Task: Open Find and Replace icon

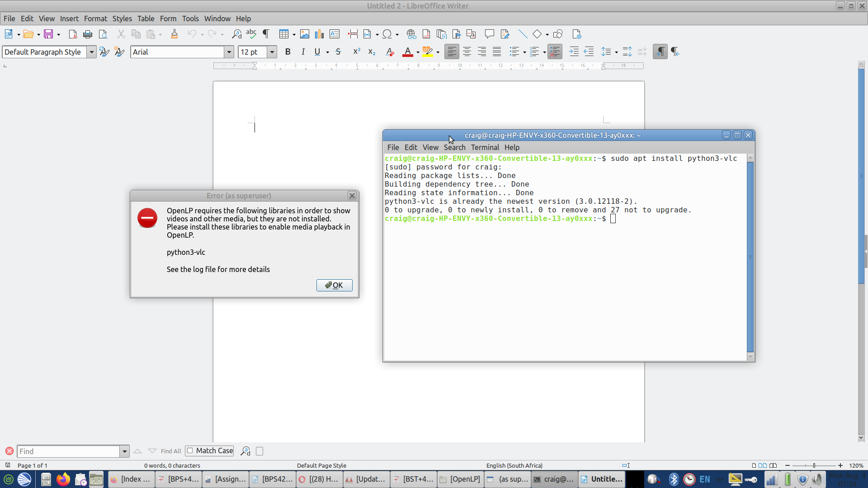Action: [x=236, y=34]
